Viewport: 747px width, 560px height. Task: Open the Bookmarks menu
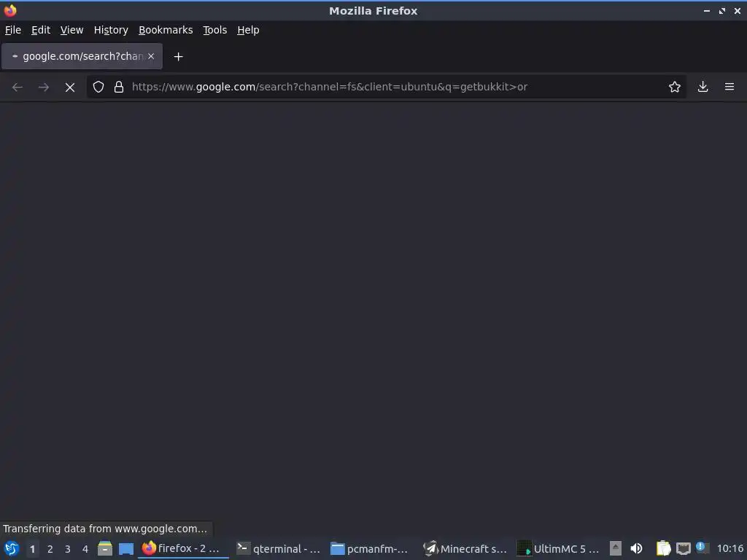pos(166,30)
